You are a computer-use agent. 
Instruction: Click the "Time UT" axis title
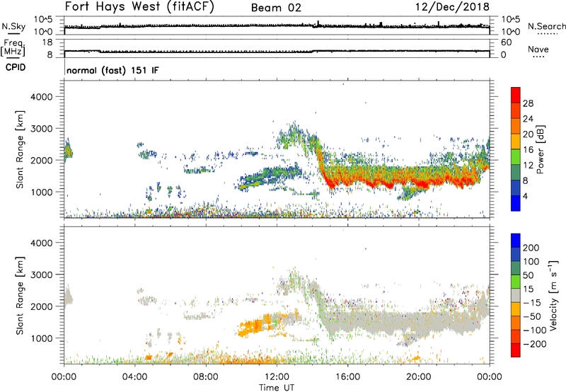click(x=277, y=388)
